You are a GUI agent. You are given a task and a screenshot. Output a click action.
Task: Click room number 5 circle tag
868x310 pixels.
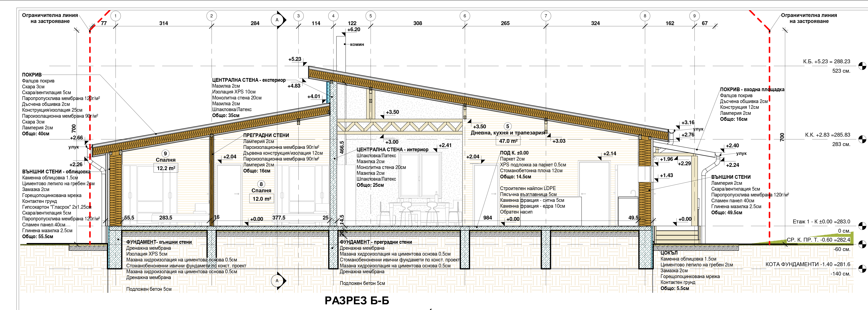click(508, 126)
